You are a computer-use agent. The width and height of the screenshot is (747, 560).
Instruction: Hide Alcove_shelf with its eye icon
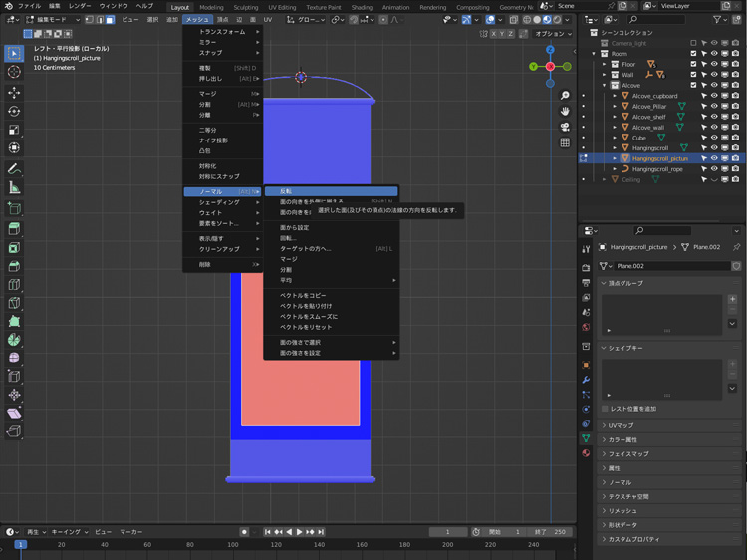[x=714, y=117]
